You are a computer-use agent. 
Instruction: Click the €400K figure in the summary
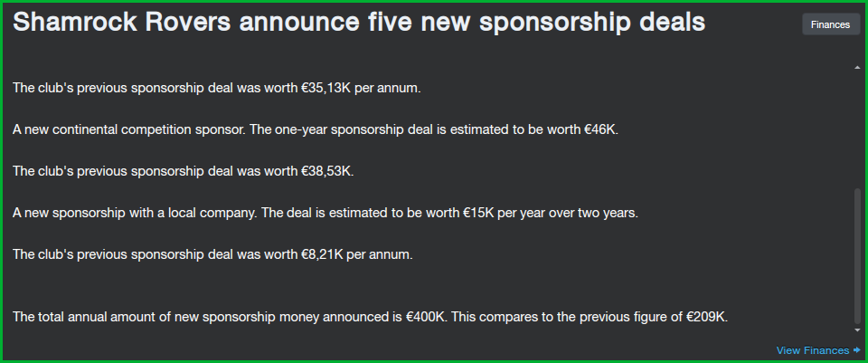[427, 317]
